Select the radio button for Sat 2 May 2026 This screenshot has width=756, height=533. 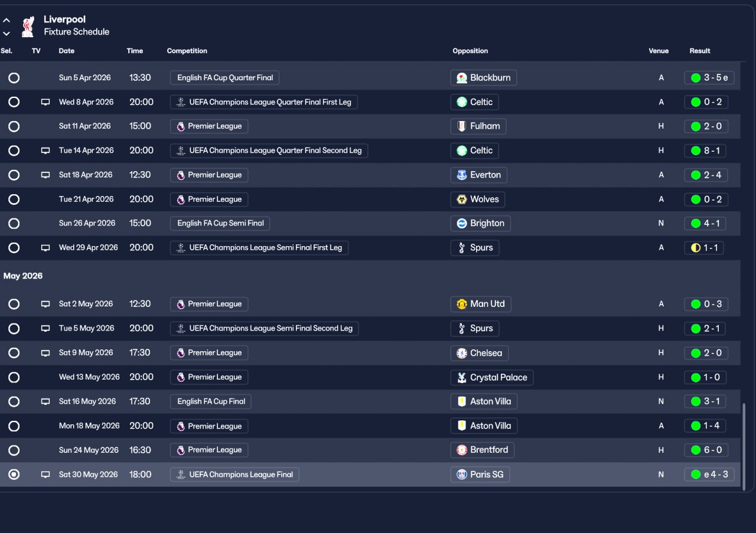pos(14,304)
